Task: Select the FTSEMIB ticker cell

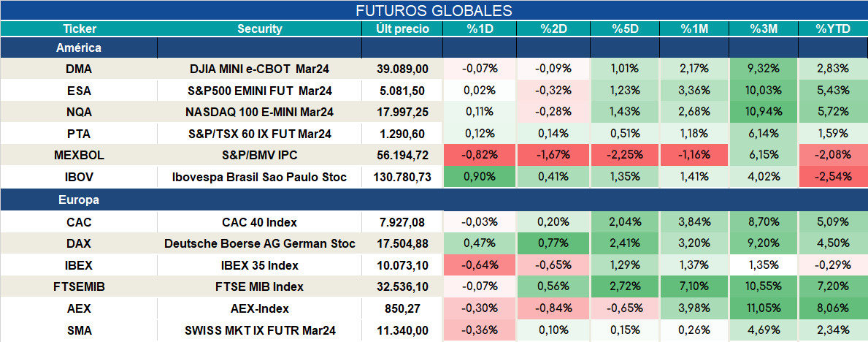Action: click(x=79, y=287)
